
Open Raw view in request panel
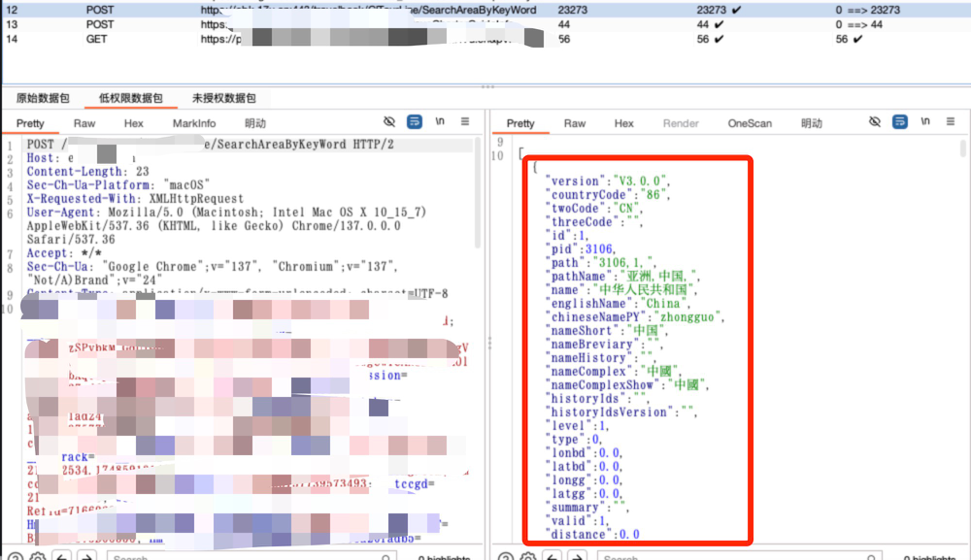tap(84, 123)
